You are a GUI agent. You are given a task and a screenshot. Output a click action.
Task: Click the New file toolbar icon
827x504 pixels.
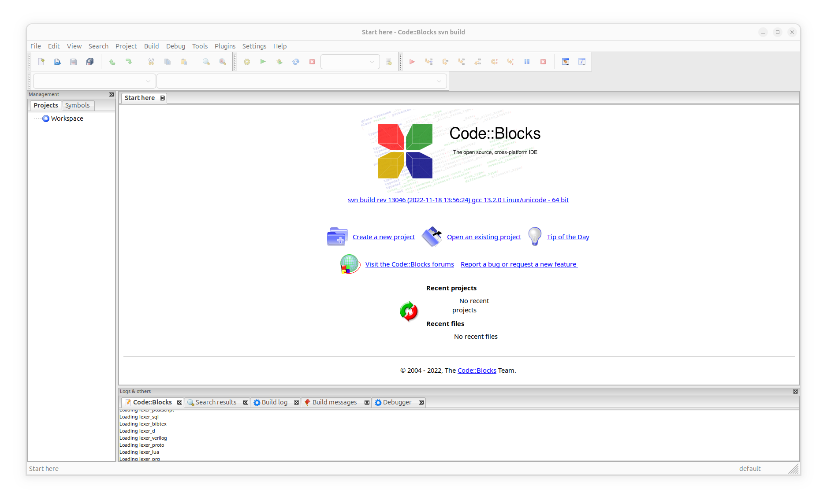coord(41,62)
